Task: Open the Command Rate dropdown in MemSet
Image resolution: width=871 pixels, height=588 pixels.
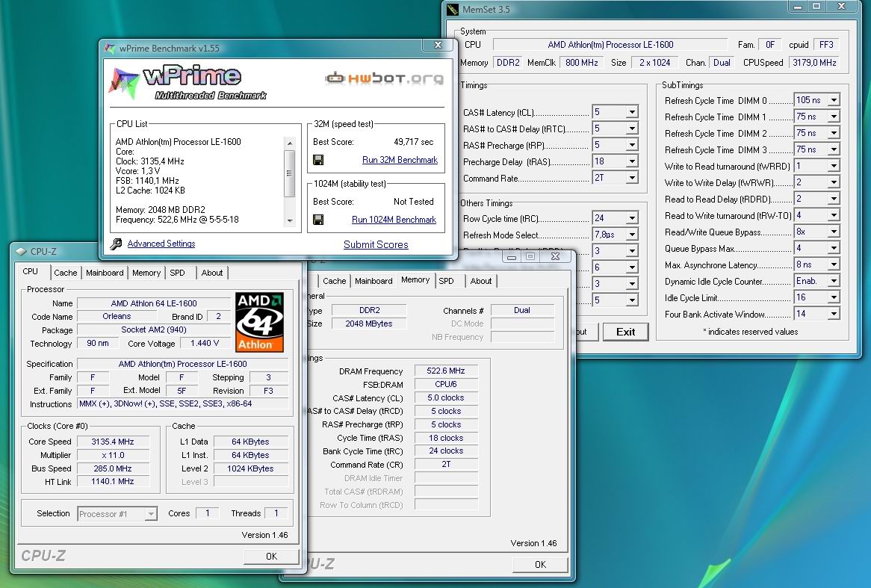Action: [632, 178]
